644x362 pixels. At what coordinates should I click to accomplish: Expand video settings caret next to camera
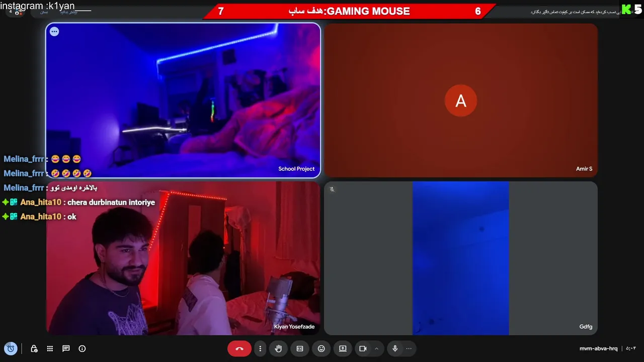point(376,348)
